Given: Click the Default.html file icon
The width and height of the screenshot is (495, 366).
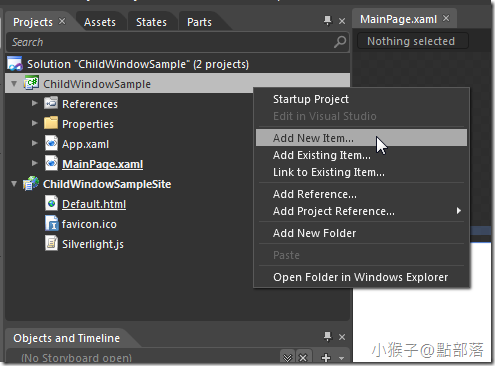Looking at the screenshot, I should click(51, 203).
